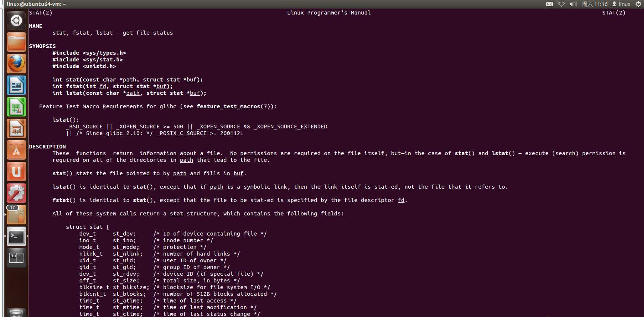Viewport: 644px width, 317px height.
Task: Open the clock showing 11:16
Action: [x=594, y=4]
